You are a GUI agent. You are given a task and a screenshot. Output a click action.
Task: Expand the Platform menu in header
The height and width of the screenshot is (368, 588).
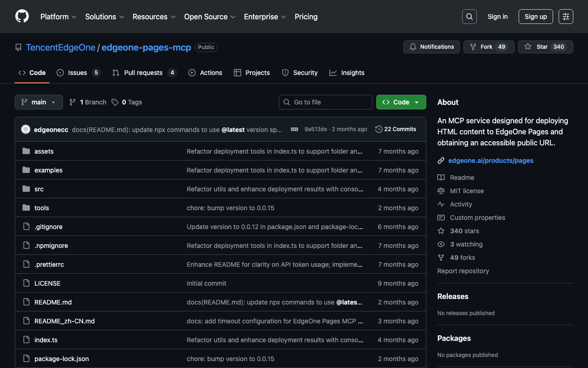click(58, 17)
